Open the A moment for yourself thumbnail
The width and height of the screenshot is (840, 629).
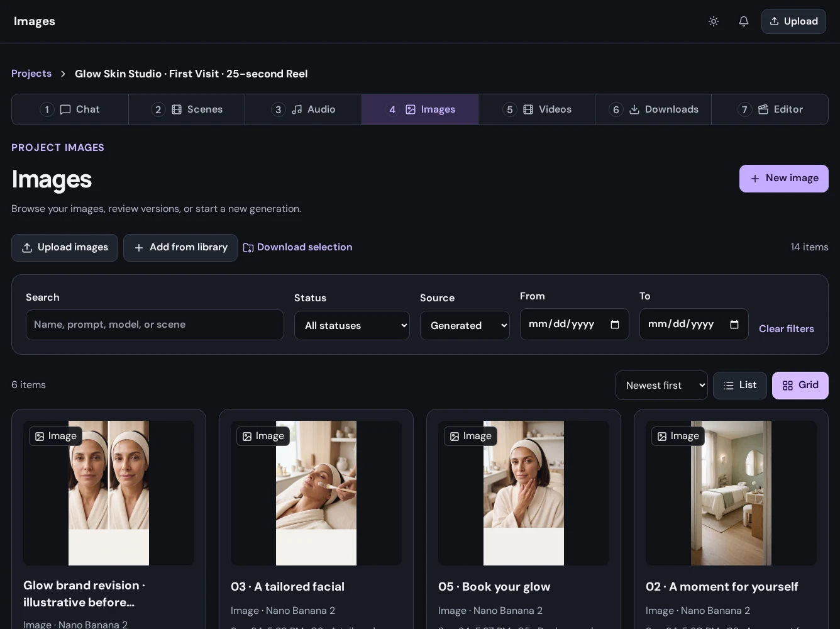731,493
